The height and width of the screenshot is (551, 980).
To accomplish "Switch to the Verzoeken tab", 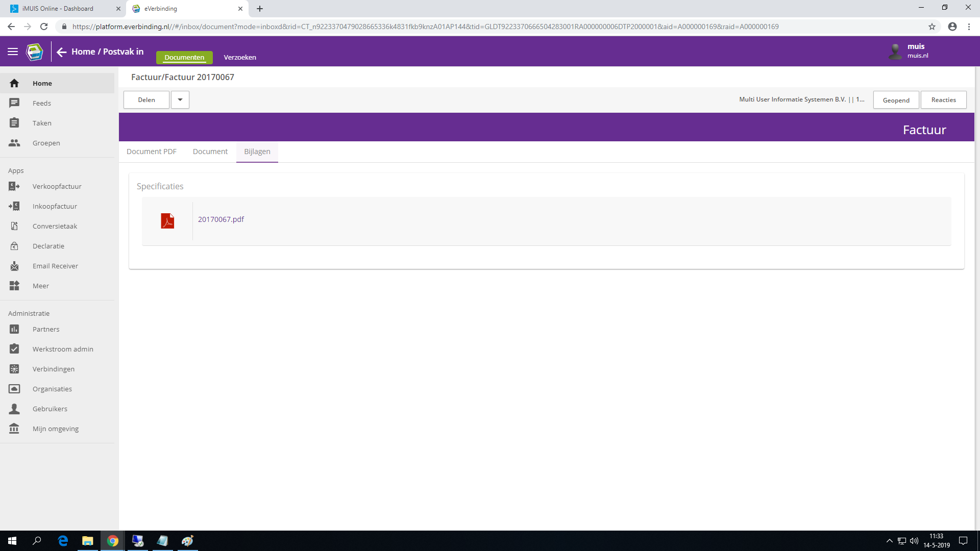I will tap(240, 57).
